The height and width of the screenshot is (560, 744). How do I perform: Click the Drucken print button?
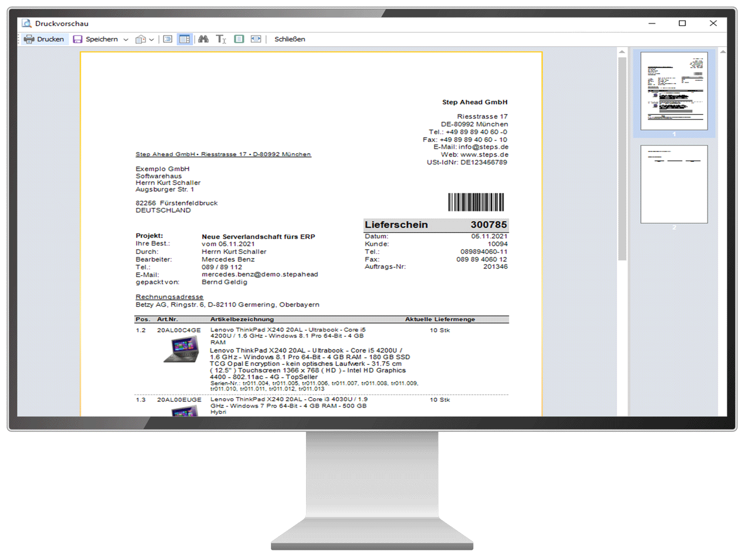(44, 39)
